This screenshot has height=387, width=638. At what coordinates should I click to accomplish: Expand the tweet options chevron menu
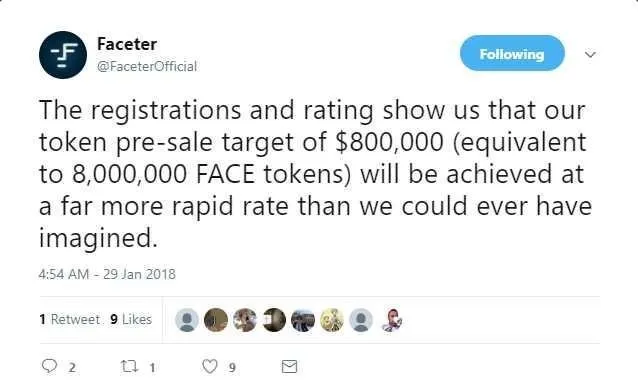(590, 54)
